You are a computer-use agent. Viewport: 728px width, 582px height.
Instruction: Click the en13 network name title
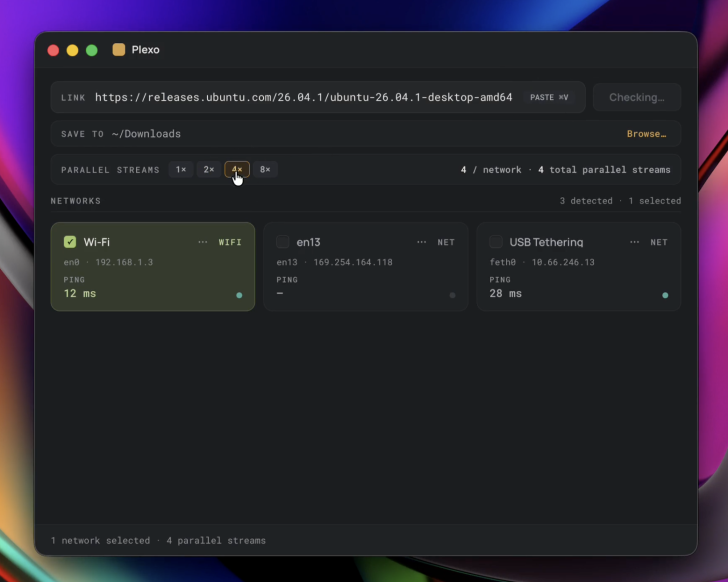coord(308,242)
